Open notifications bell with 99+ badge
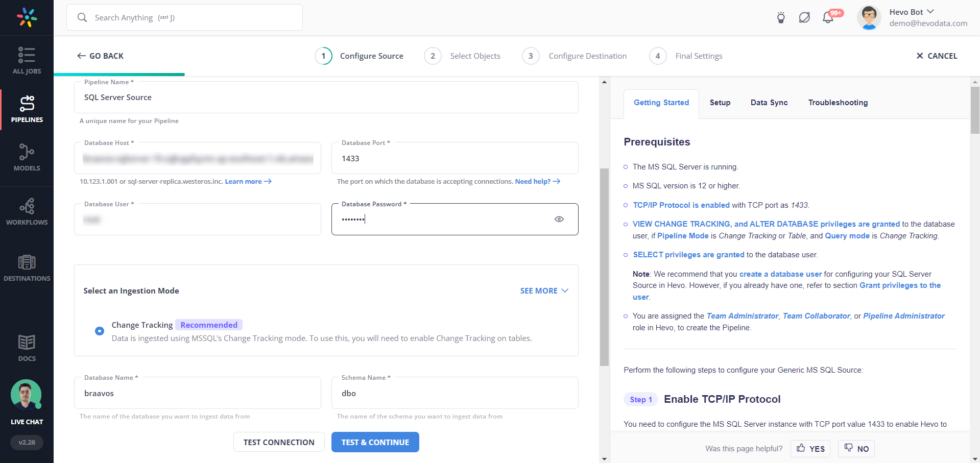 828,18
